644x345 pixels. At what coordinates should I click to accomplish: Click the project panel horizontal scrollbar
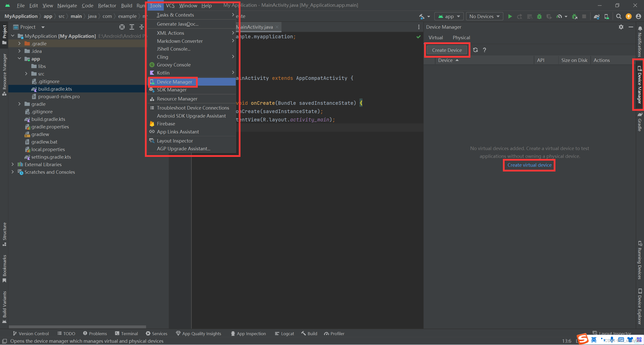[x=77, y=327]
